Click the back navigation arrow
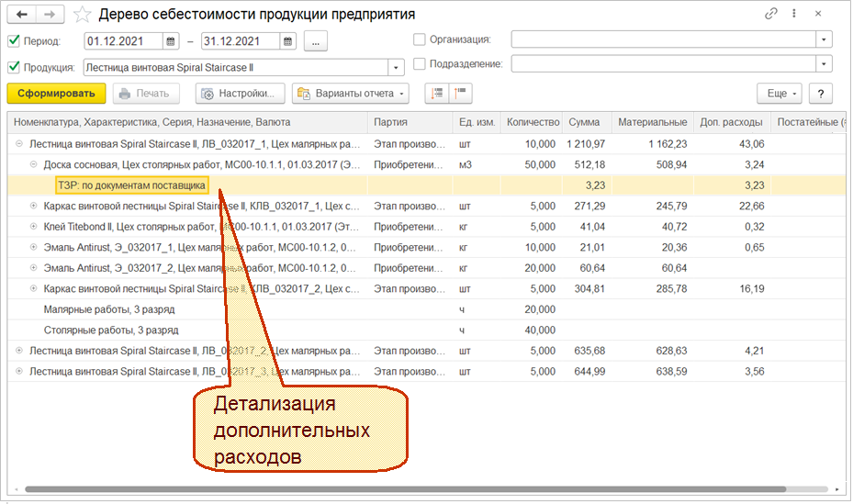The height and width of the screenshot is (504, 853). click(22, 15)
